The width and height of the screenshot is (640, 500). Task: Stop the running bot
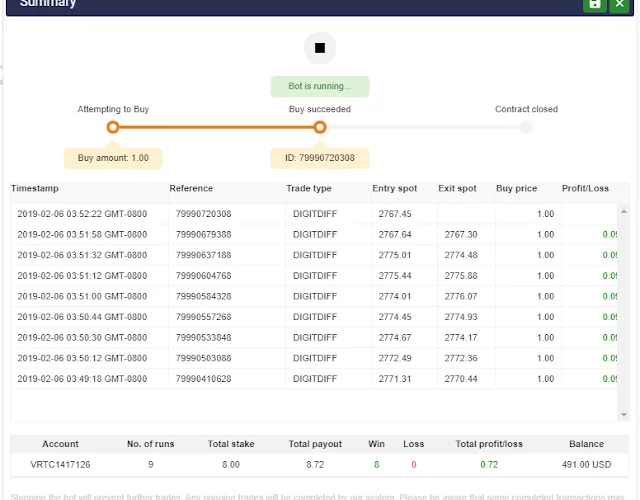click(x=320, y=48)
